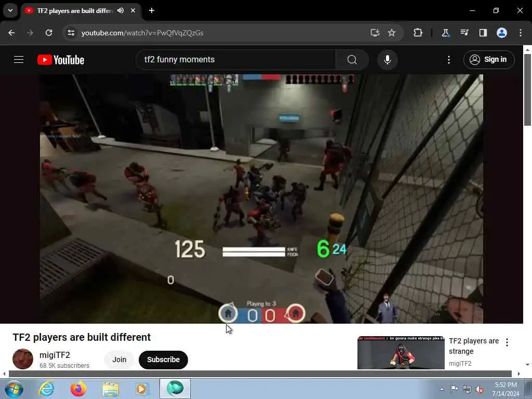Screen dimensions: 532x399
Task: Go to YouTube home via logo
Action: click(61, 60)
